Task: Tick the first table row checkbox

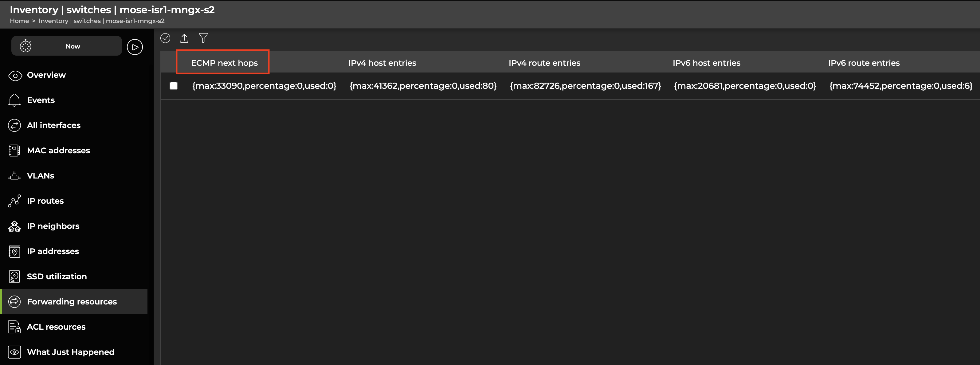Action: 174,86
